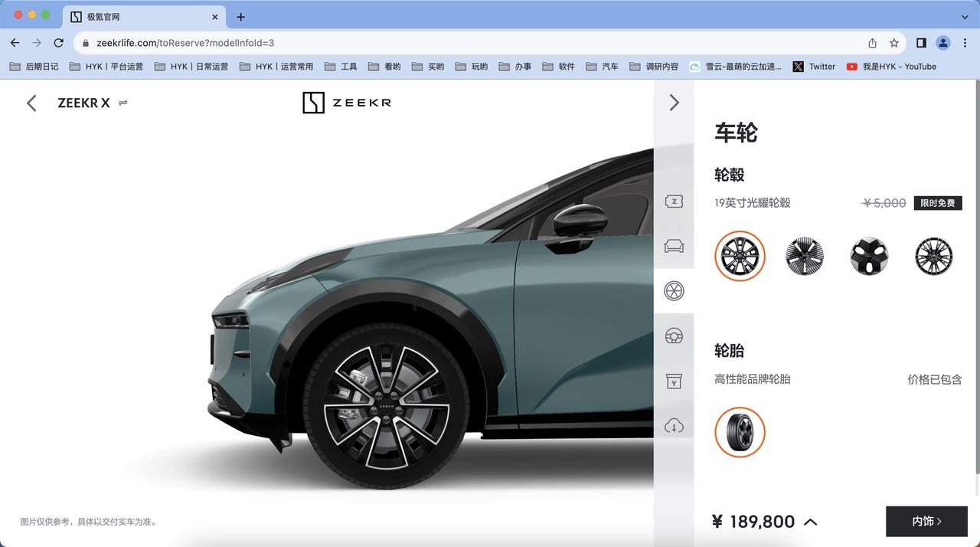The image size is (980, 547).
Task: Select the high performance tire option
Action: click(x=740, y=432)
